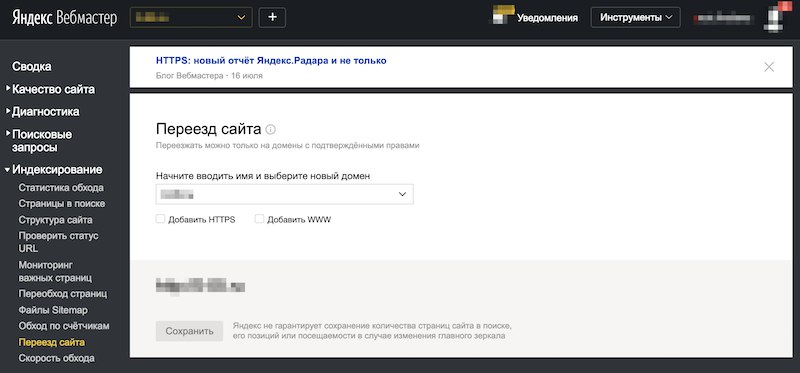Expand the Поисковые запросы section
Image resolution: width=800 pixels, height=373 pixels.
click(x=42, y=141)
